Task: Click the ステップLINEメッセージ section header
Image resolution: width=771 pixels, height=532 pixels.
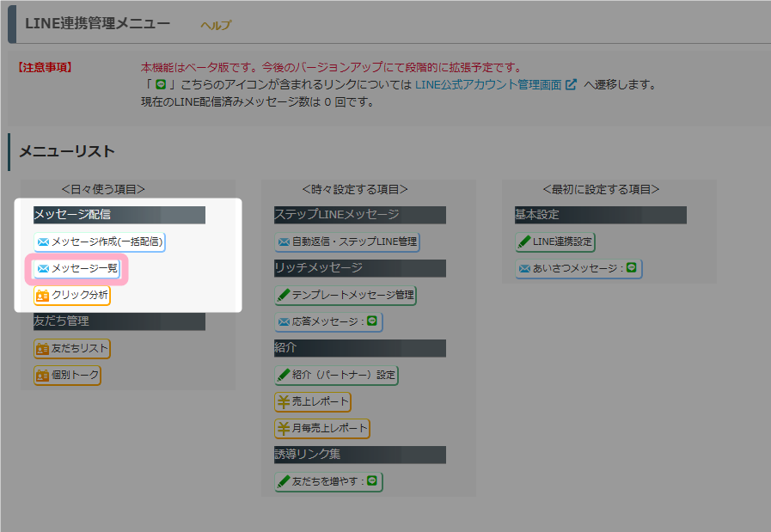Action: pos(360,215)
